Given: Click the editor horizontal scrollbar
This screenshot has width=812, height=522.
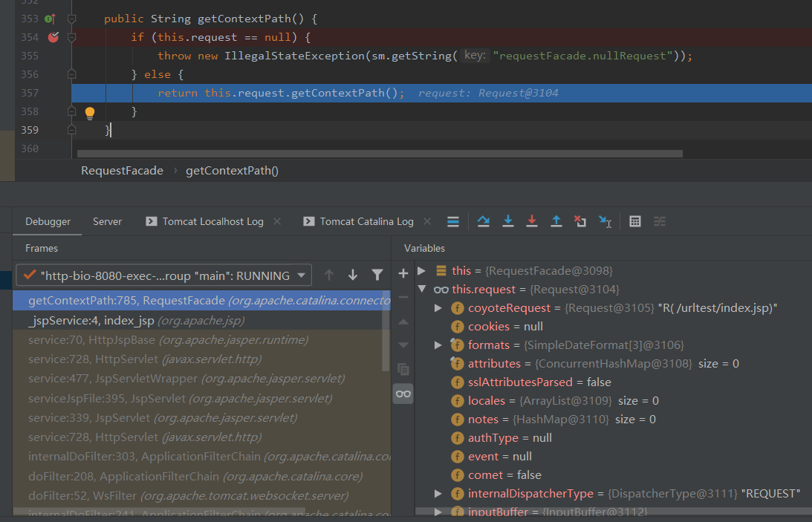Looking at the screenshot, I should [379, 154].
